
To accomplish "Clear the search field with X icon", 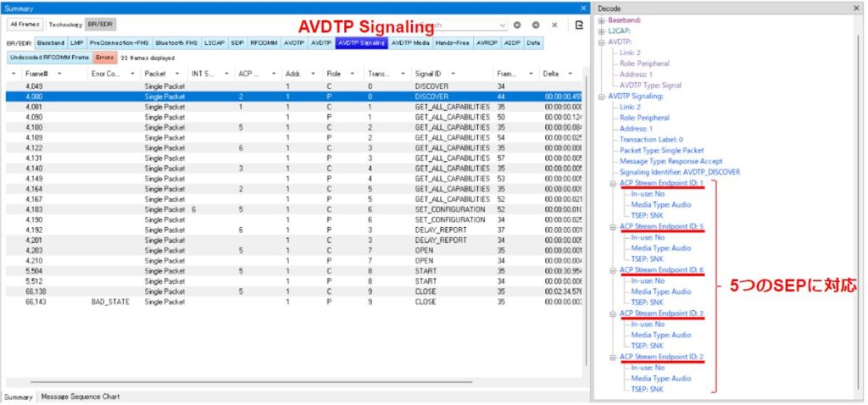I will click(554, 25).
